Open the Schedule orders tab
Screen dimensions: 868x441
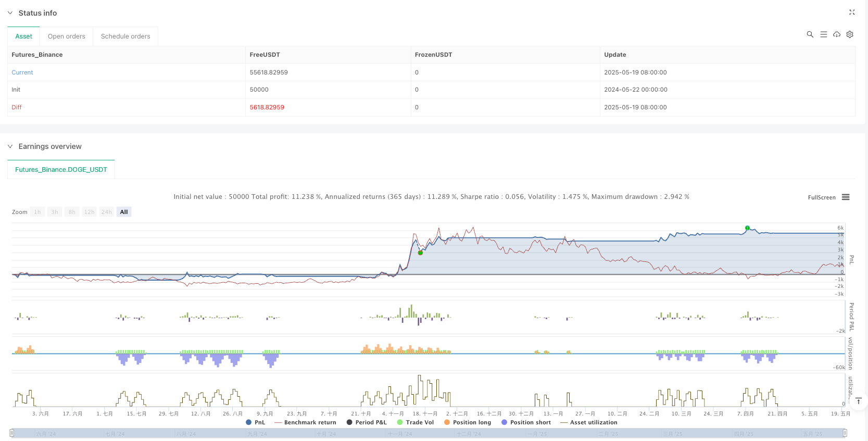[x=125, y=36]
